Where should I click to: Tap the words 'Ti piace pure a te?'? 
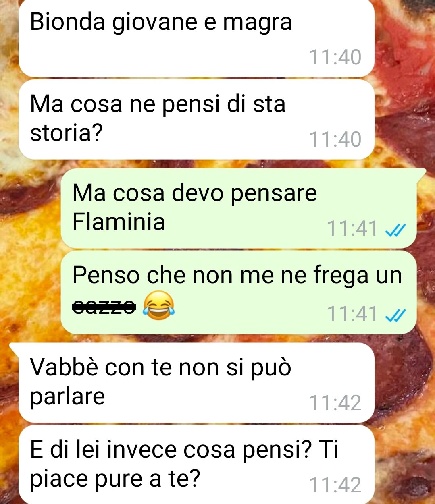[184, 465]
